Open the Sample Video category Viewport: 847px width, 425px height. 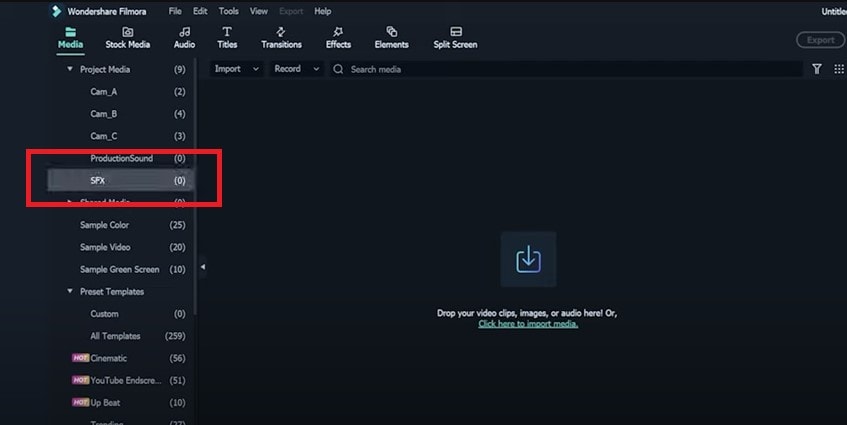pyautogui.click(x=120, y=247)
